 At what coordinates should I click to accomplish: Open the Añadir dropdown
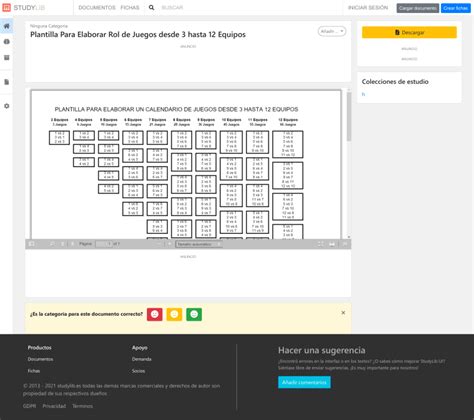tap(332, 31)
